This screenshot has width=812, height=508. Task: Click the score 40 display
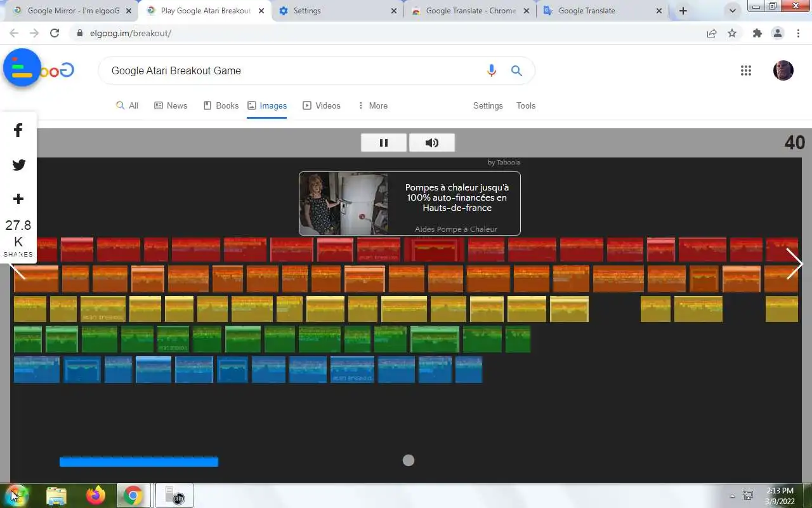pyautogui.click(x=794, y=142)
